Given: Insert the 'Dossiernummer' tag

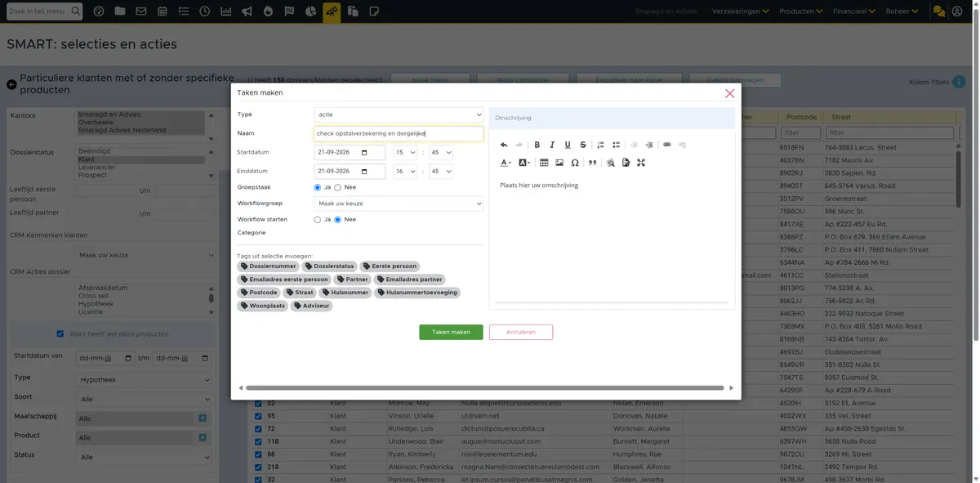Looking at the screenshot, I should pyautogui.click(x=269, y=266).
